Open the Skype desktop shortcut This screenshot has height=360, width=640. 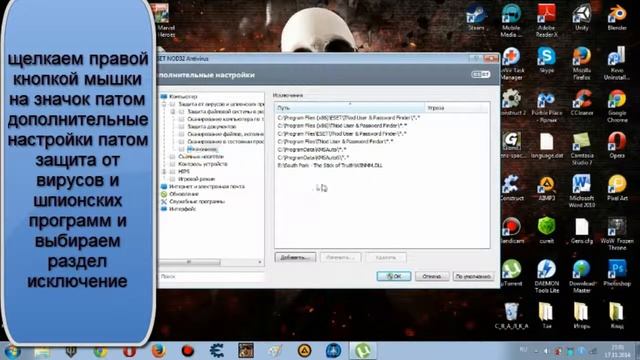pyautogui.click(x=547, y=60)
